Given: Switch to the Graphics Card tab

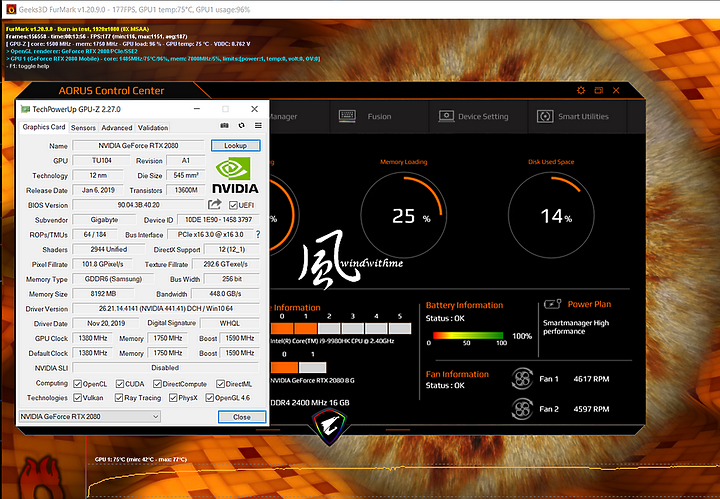Looking at the screenshot, I should pos(44,127).
